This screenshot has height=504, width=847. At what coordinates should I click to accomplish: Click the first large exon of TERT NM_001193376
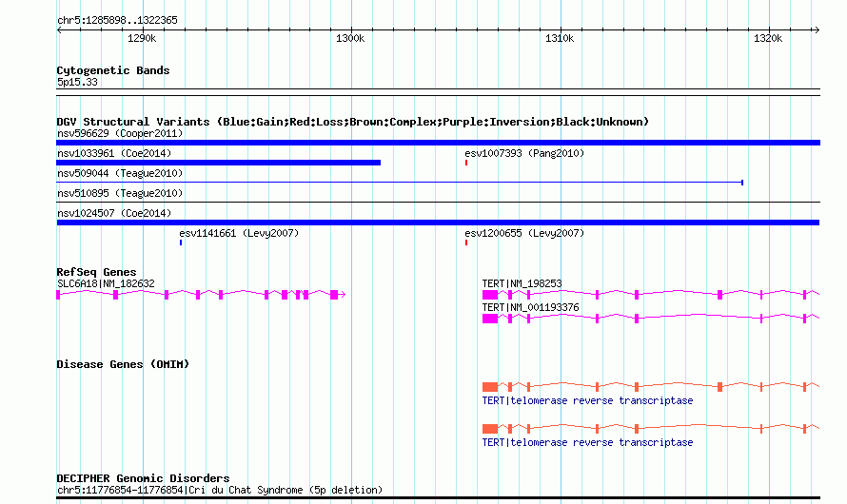490,319
